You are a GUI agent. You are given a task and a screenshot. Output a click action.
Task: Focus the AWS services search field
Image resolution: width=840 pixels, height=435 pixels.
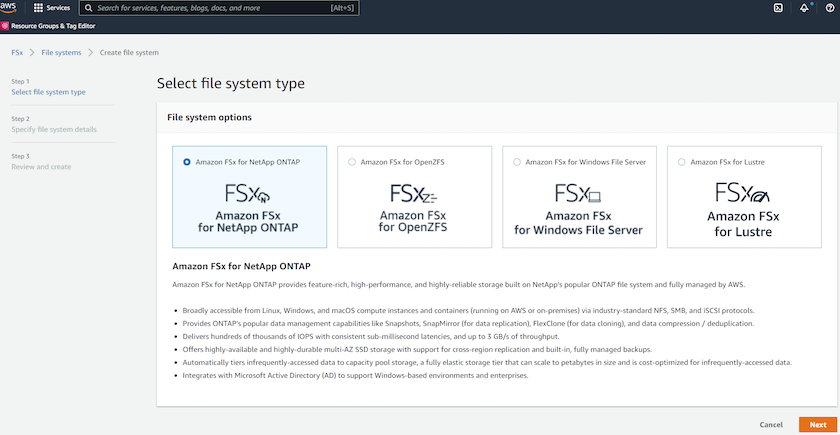tap(215, 8)
